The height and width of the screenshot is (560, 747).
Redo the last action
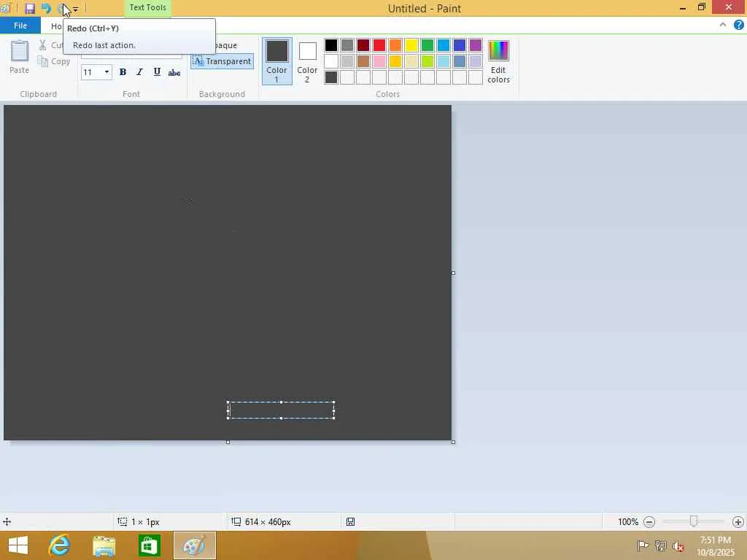tap(63, 9)
